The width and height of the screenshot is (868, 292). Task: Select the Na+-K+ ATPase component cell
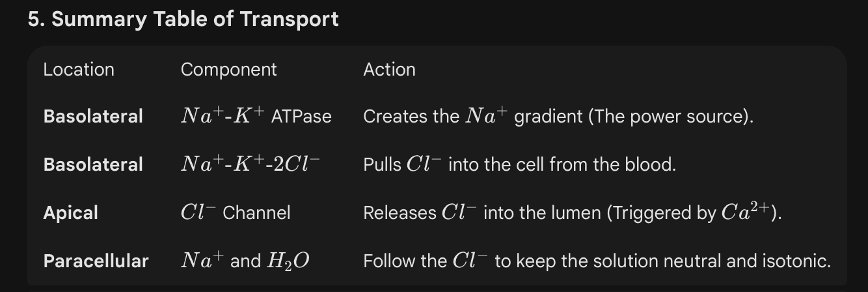point(256,117)
